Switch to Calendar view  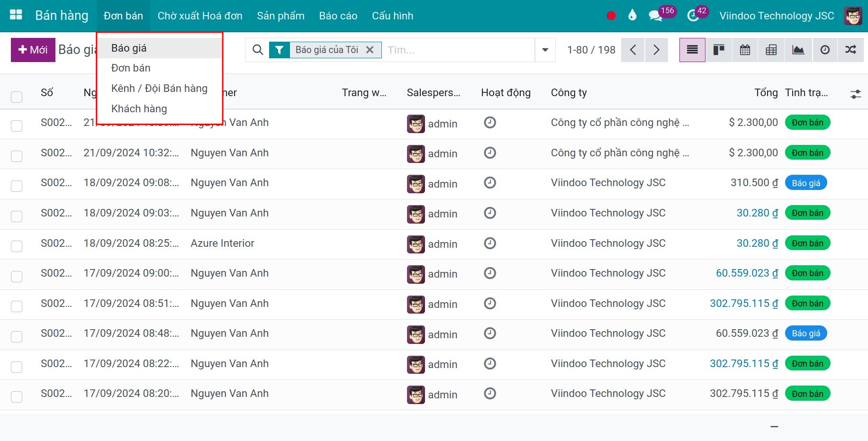point(745,50)
